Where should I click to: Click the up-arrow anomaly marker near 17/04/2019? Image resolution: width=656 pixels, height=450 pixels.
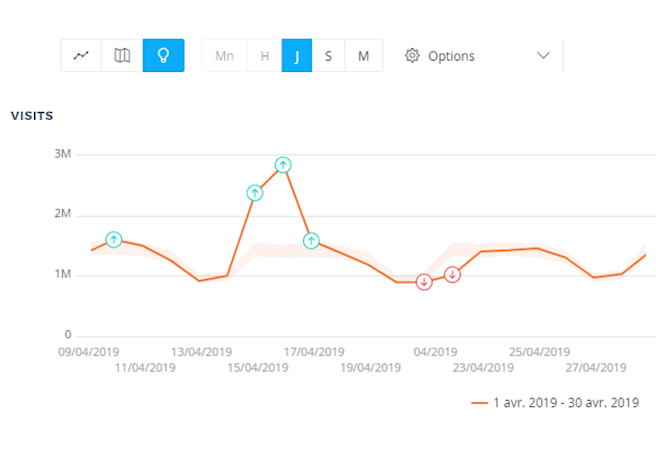[311, 241]
